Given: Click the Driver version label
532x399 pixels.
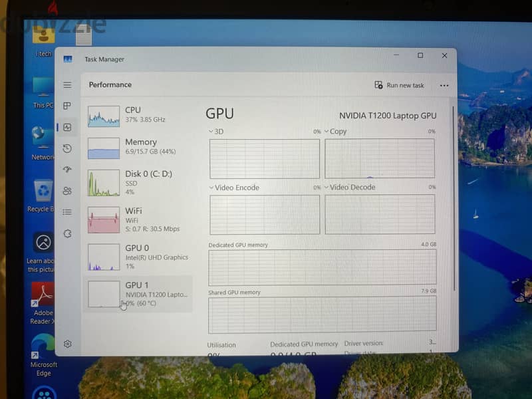Looking at the screenshot, I should 363,343.
